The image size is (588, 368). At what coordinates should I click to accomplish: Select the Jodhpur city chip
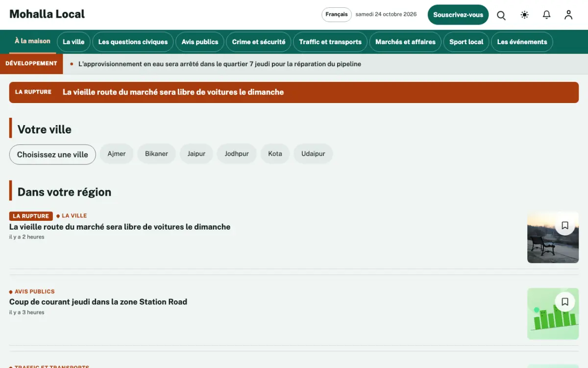point(237,154)
